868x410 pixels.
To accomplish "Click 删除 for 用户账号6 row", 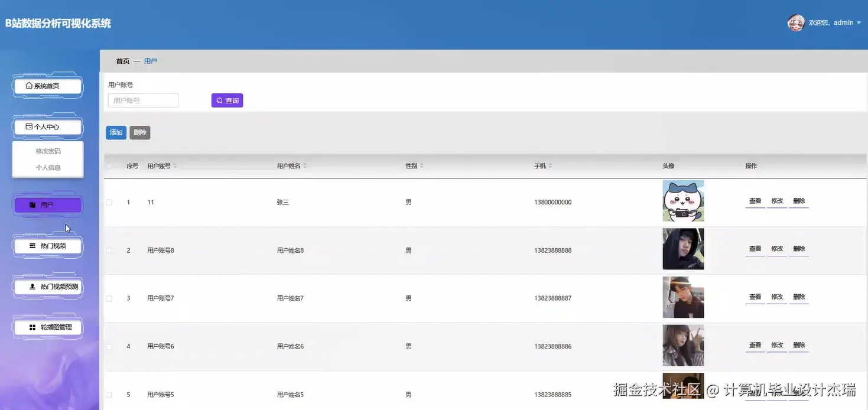I will (799, 345).
